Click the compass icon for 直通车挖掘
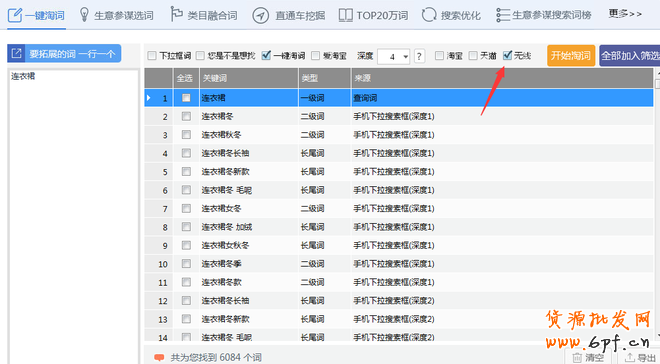Image resolution: width=660 pixels, height=364 pixels. point(261,16)
